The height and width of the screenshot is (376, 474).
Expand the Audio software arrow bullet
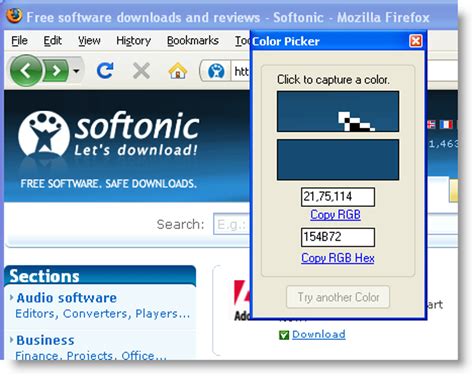click(x=12, y=297)
